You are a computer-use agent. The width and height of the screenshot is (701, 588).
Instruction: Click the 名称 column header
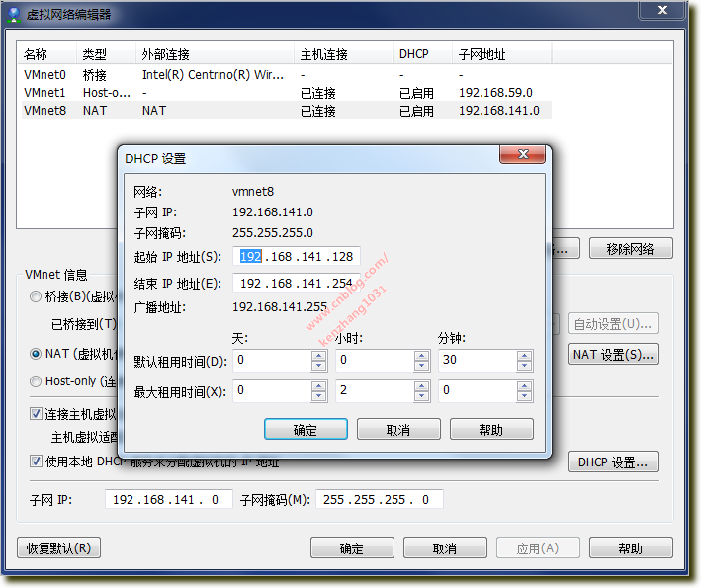[46, 54]
